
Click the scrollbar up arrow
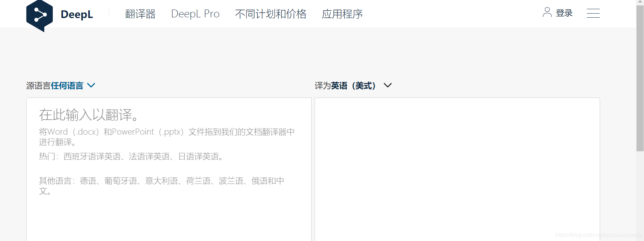pos(640,2)
